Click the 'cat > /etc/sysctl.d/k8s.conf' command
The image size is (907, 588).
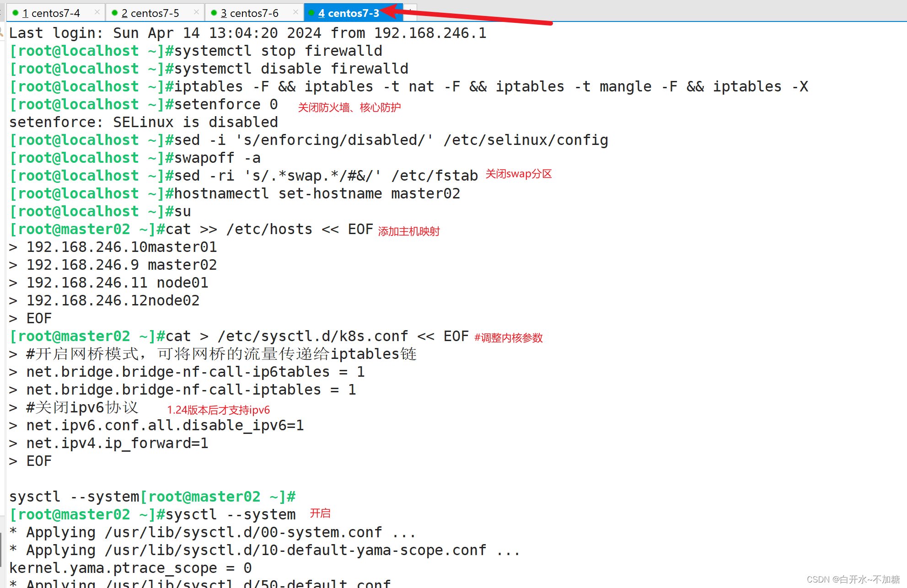tap(239, 336)
